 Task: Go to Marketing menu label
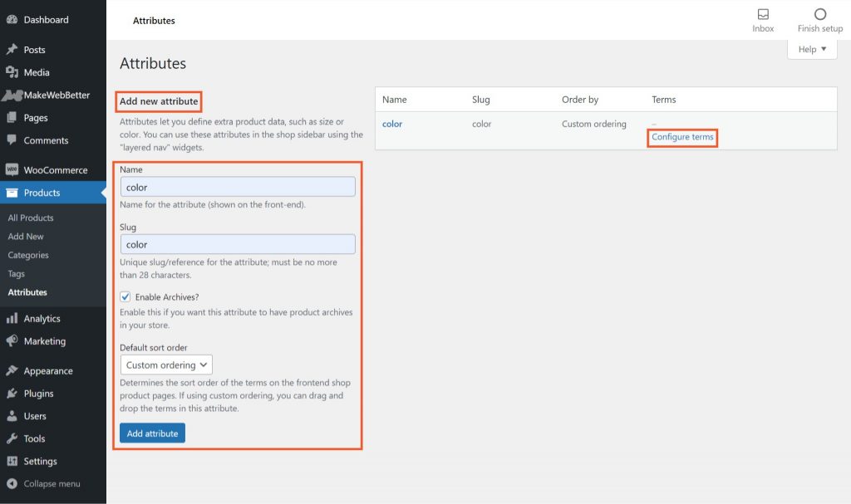pyautogui.click(x=45, y=341)
